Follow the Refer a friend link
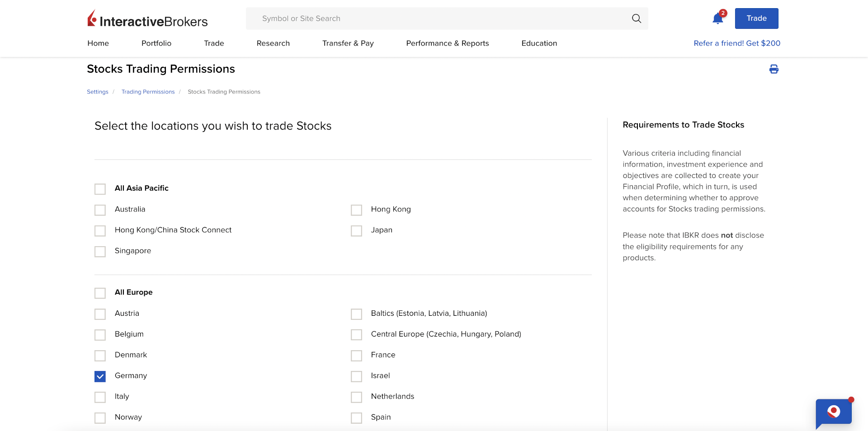868x431 pixels. [736, 43]
